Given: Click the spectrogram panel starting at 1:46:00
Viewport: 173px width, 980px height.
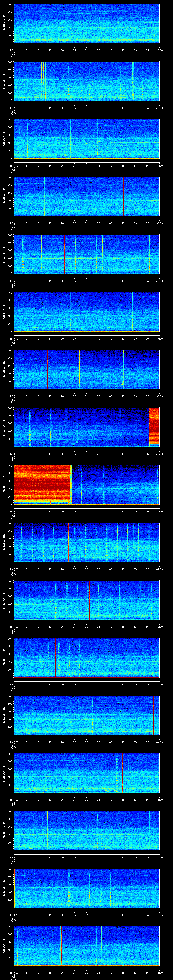Looking at the screenshot, I should click(87, 888).
